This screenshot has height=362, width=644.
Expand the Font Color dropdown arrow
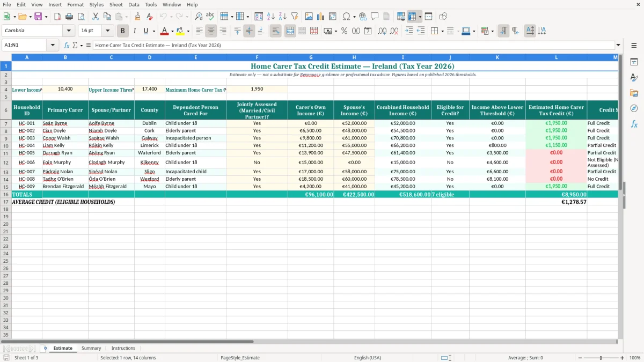[x=172, y=31]
